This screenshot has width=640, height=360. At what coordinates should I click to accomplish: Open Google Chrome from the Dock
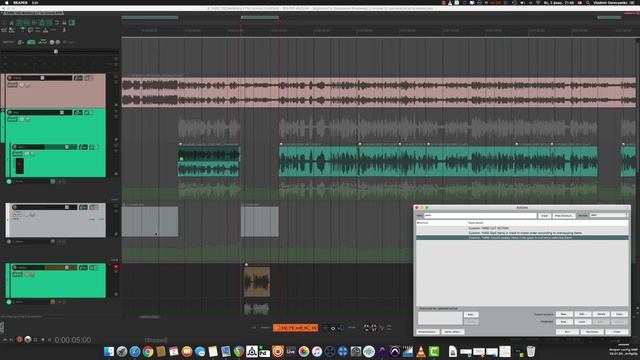148,351
